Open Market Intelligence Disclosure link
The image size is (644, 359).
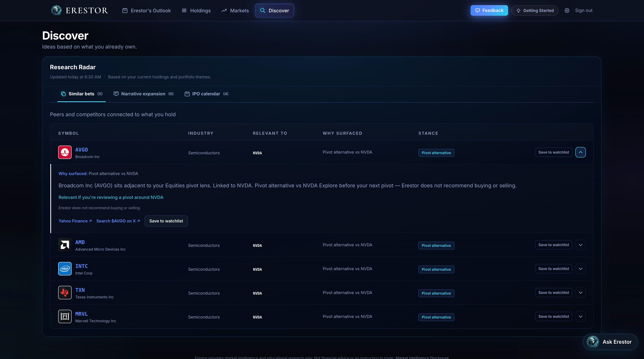click(x=422, y=357)
